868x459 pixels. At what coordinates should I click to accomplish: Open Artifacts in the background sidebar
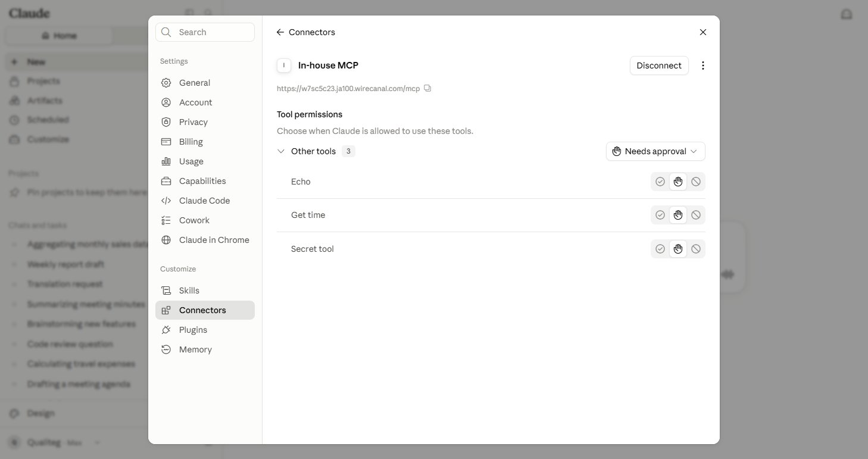point(45,101)
